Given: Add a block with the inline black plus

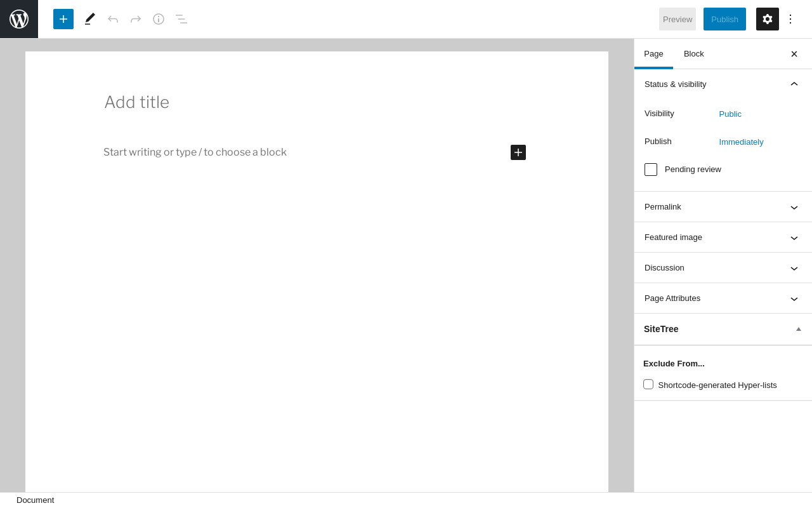Looking at the screenshot, I should click(x=518, y=152).
